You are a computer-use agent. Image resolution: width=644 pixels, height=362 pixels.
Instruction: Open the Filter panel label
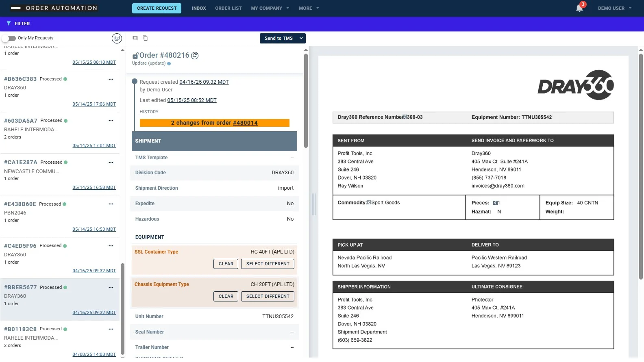tap(22, 24)
